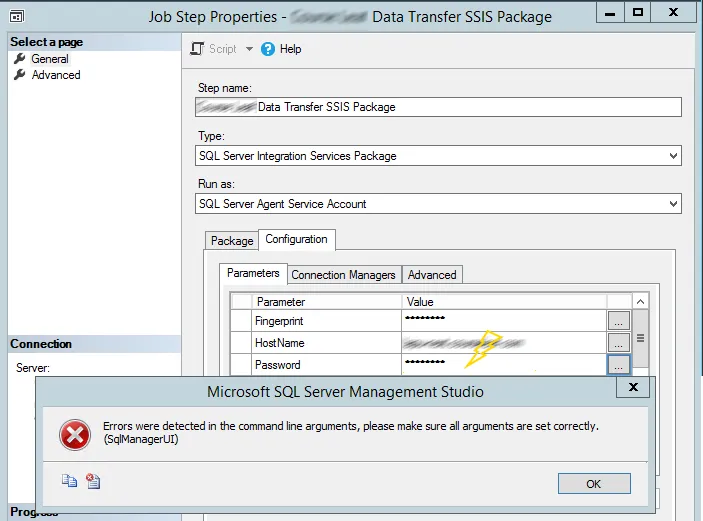This screenshot has width=703, height=521.
Task: Open the Type dropdown list
Action: [673, 156]
